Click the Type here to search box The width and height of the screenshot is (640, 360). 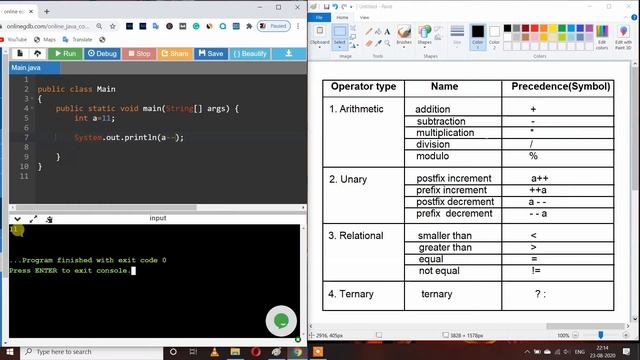point(91,351)
